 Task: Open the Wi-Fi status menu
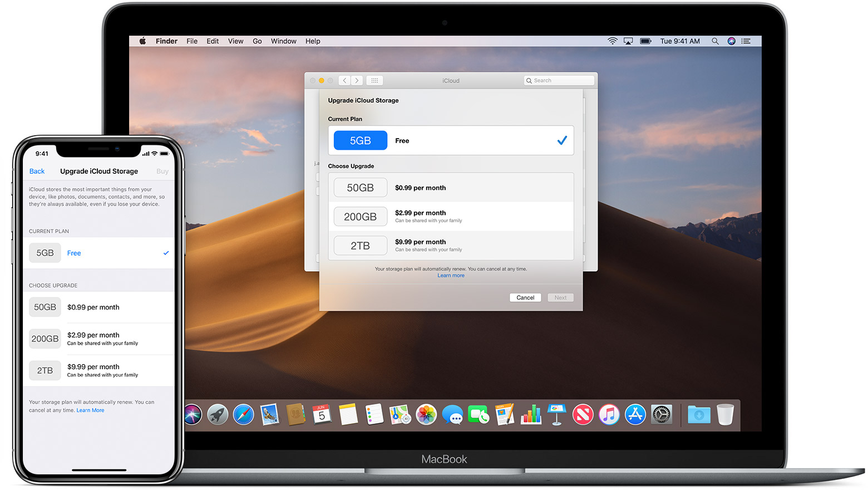612,41
